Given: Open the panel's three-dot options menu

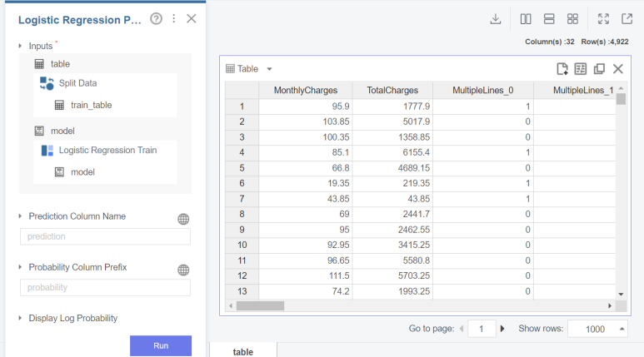Looking at the screenshot, I should (174, 18).
